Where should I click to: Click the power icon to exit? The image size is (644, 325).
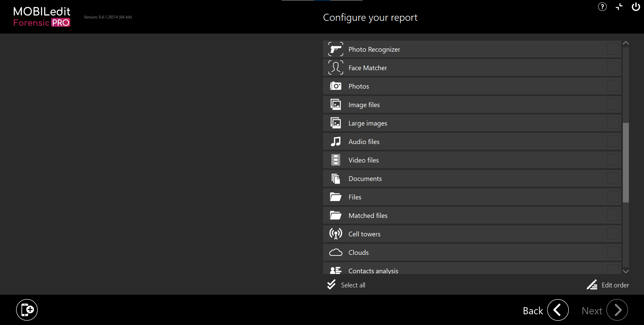[636, 7]
